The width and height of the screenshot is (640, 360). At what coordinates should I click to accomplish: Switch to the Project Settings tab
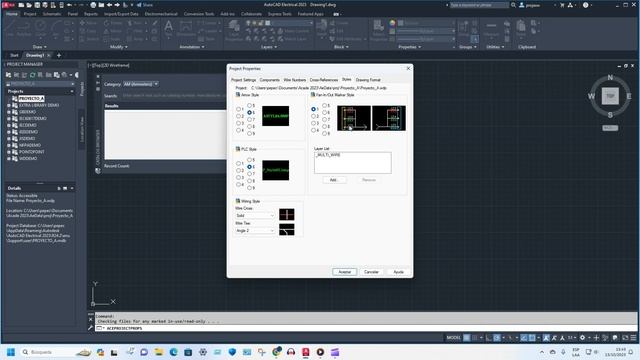coord(244,80)
